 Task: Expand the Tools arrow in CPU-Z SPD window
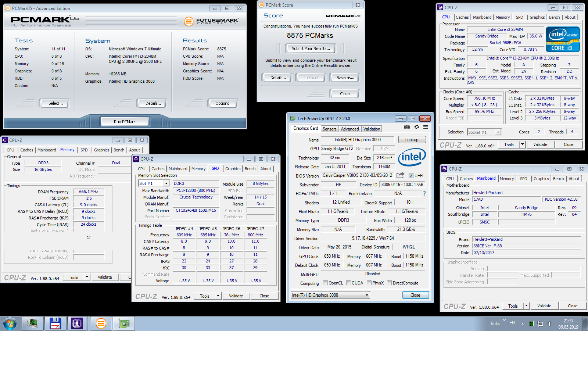coord(218,296)
